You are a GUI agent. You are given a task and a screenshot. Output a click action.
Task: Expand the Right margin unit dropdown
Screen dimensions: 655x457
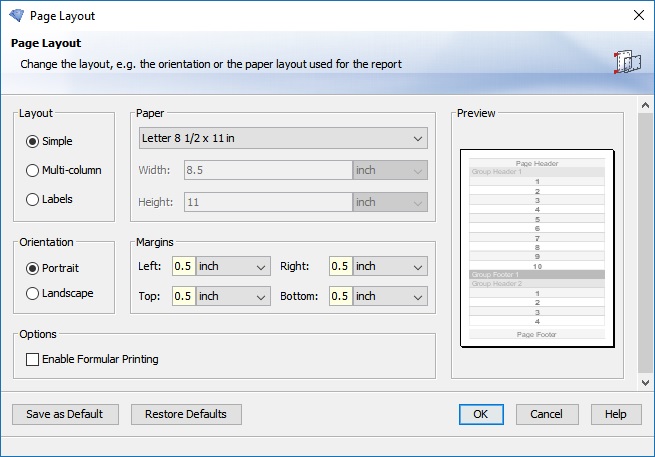tap(390, 267)
